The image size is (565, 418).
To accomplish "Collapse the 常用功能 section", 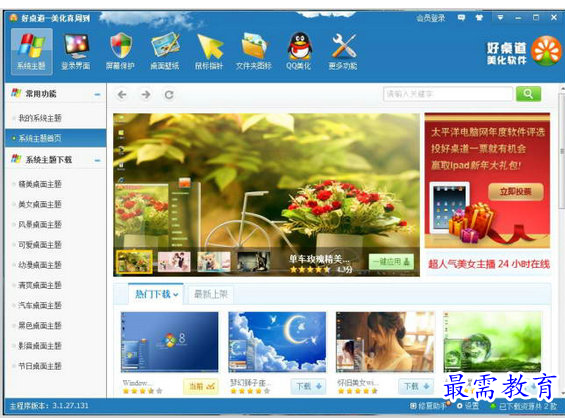I will (x=97, y=94).
